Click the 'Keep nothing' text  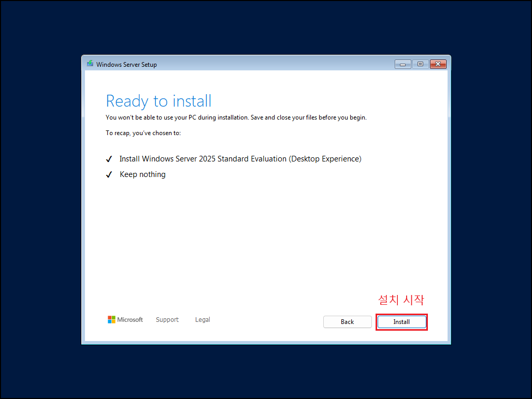pyautogui.click(x=142, y=174)
